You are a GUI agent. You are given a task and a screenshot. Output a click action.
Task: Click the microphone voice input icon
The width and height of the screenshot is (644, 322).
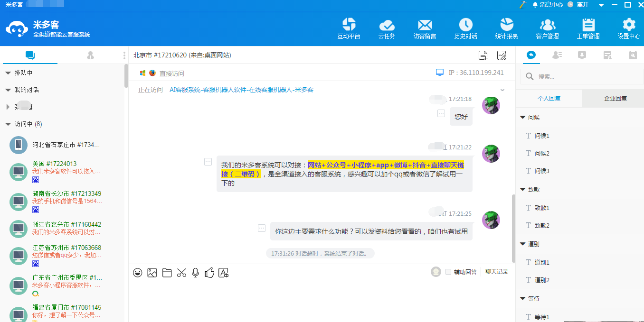pos(195,273)
